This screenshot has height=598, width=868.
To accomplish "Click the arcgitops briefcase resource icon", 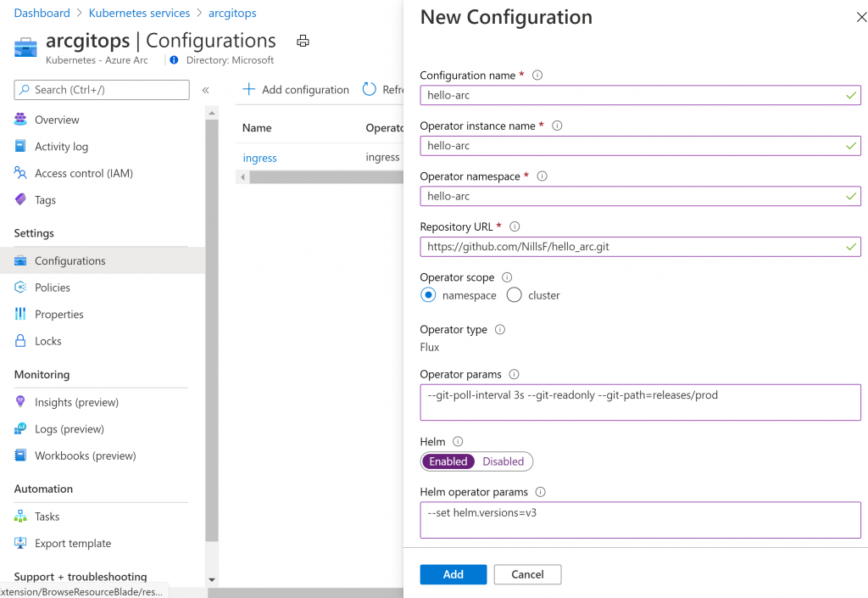I will (x=25, y=47).
